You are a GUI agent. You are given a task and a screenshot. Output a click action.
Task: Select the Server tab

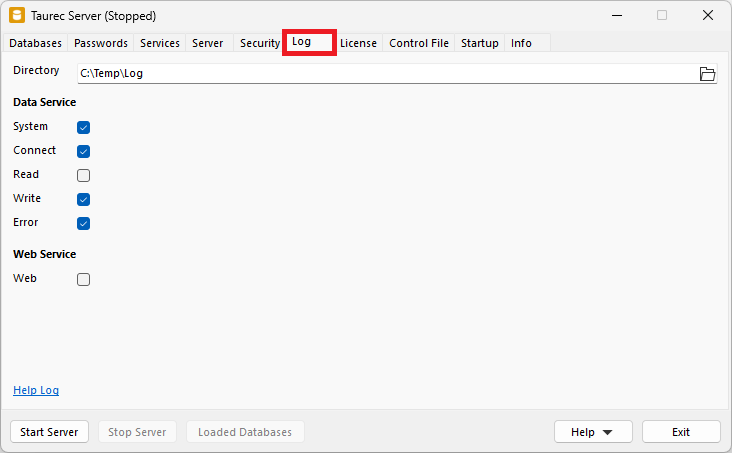click(208, 43)
